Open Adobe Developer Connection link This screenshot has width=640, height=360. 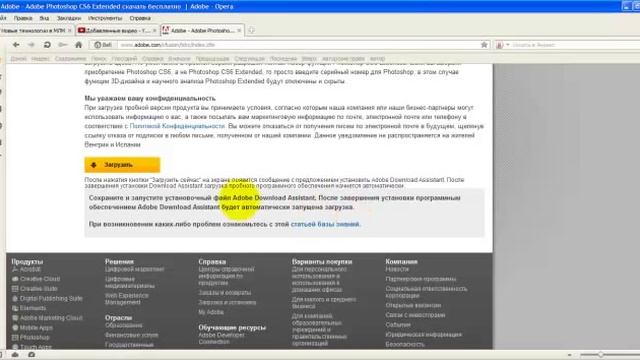click(x=222, y=338)
